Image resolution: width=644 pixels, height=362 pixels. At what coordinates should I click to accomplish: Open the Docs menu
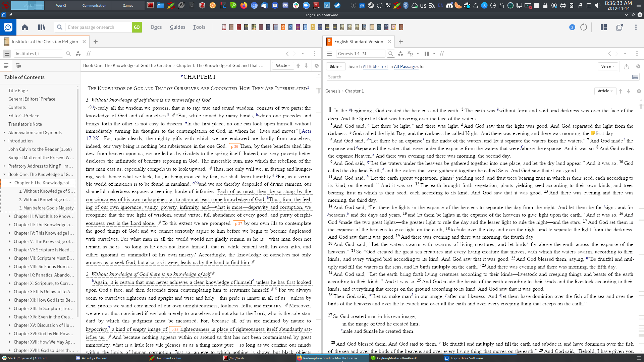(x=156, y=27)
